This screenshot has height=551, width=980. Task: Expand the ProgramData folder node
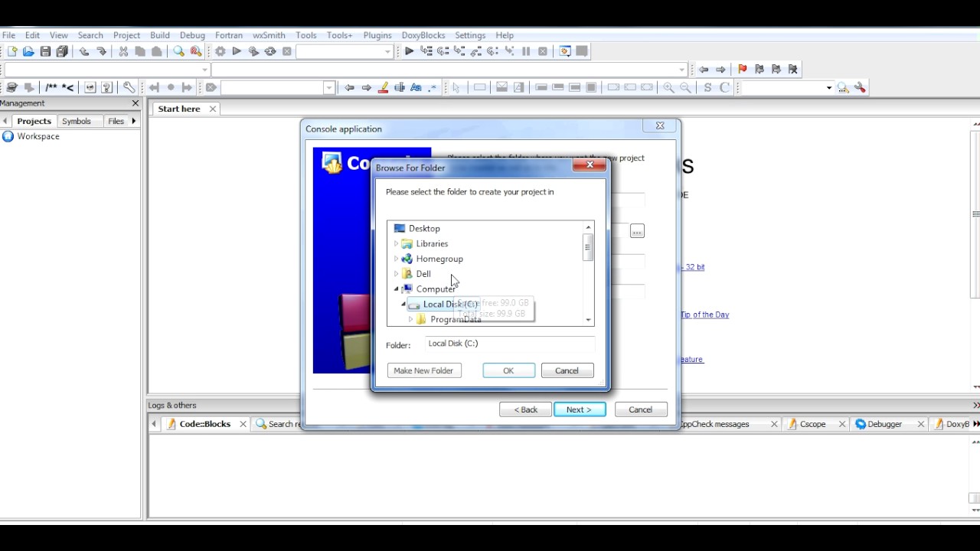pos(411,319)
